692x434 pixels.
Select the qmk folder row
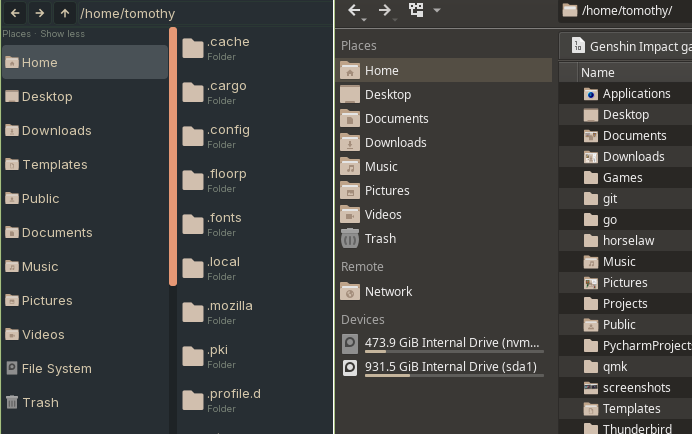625,367
